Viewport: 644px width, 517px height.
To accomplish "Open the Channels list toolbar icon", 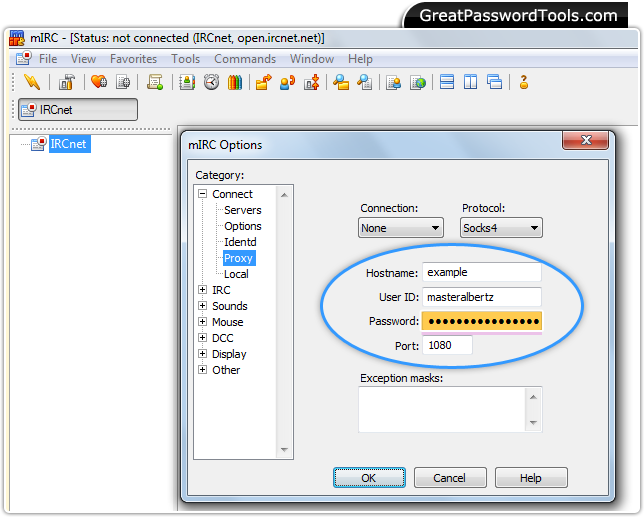I will (123, 82).
